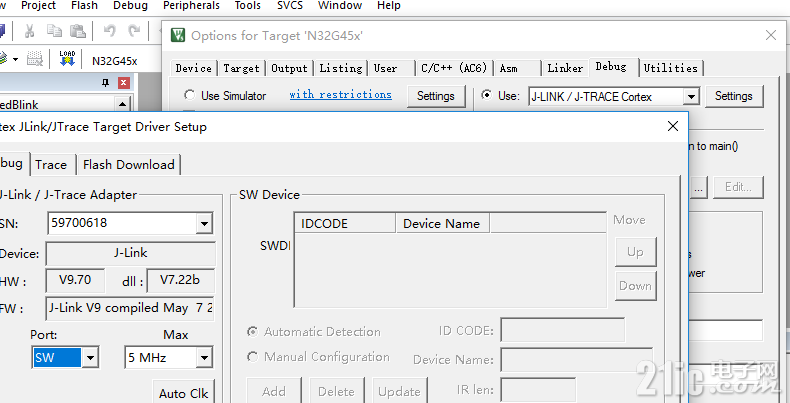Image resolution: width=790 pixels, height=403 pixels.
Task: Click the project panel scroll-up arrow
Action: click(x=122, y=105)
